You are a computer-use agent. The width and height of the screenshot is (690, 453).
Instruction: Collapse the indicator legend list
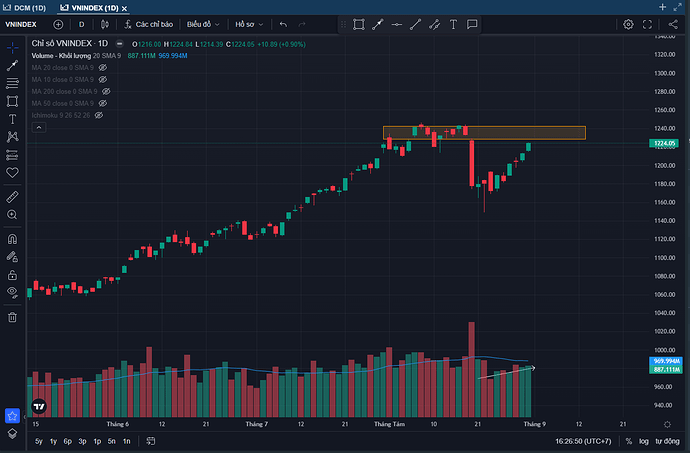39,127
